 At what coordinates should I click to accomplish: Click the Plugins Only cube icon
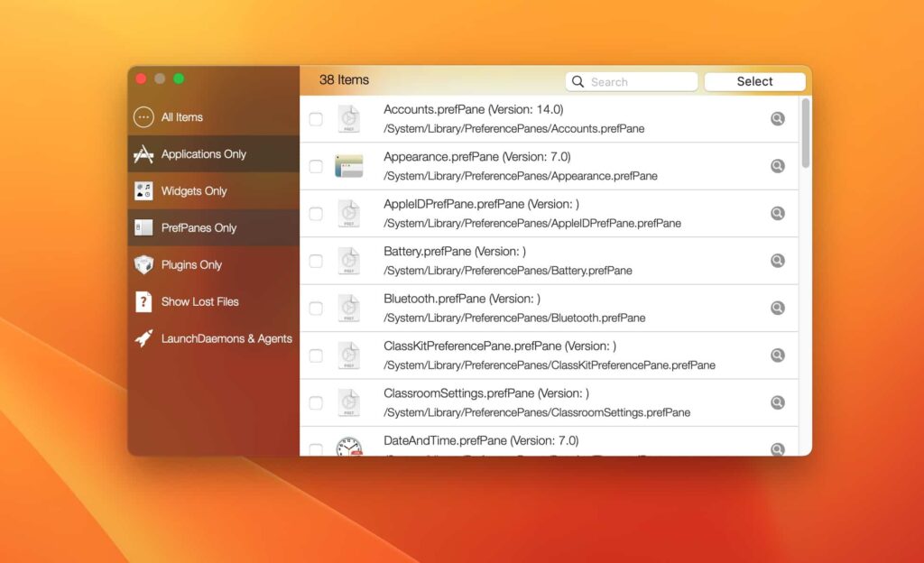[x=143, y=264]
